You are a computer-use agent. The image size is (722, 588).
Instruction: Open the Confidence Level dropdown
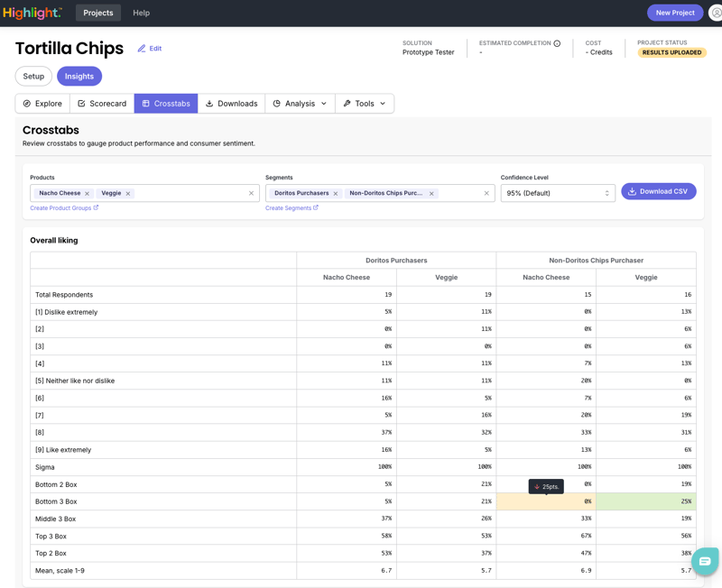[x=558, y=193]
